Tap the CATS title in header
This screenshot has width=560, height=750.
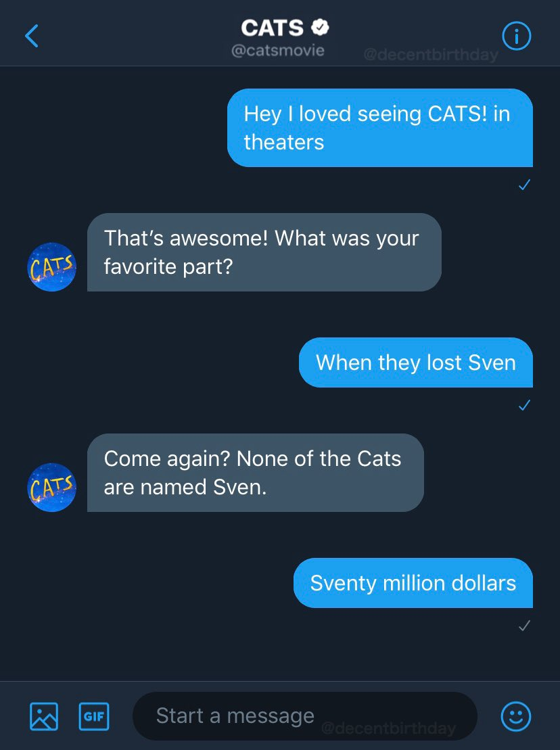[273, 28]
